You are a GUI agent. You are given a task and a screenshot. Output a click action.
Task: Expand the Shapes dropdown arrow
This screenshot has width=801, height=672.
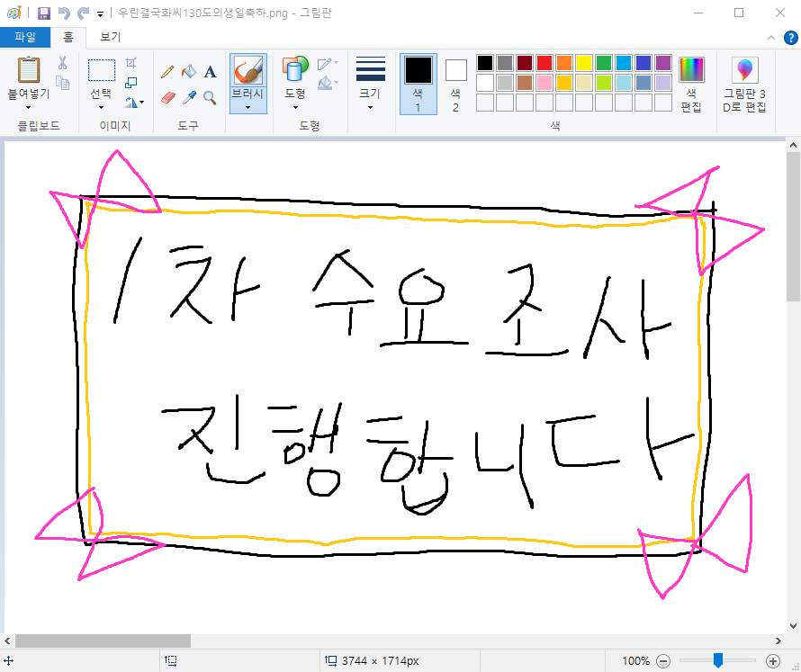click(x=295, y=108)
